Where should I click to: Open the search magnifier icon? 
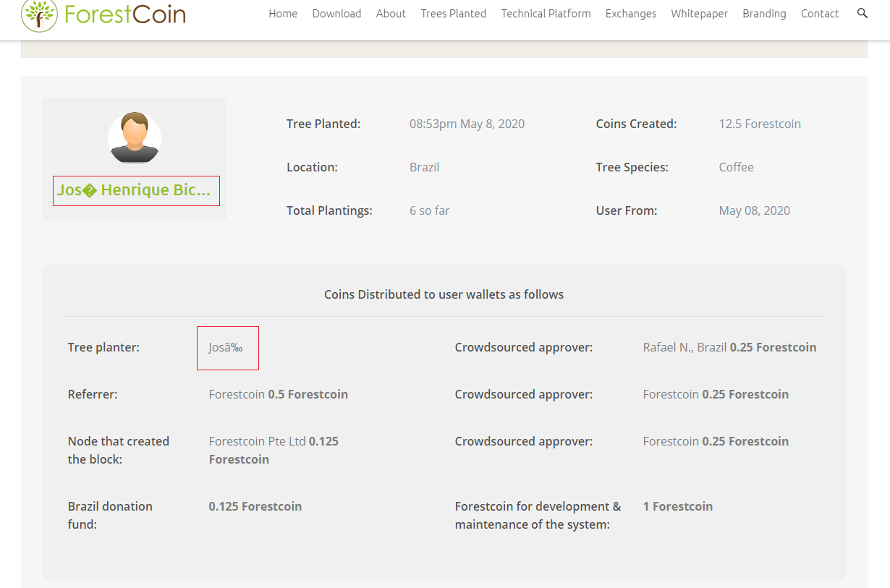click(x=863, y=13)
